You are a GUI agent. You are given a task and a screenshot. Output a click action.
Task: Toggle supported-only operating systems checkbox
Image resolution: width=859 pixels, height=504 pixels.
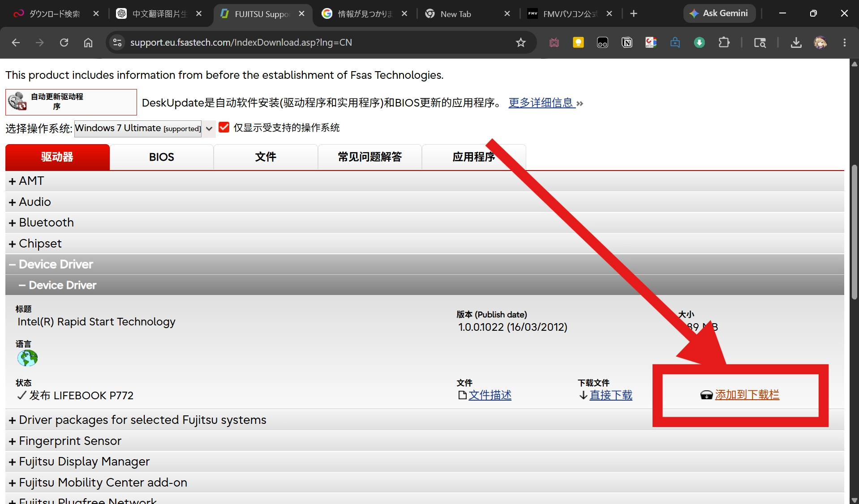[x=224, y=128]
